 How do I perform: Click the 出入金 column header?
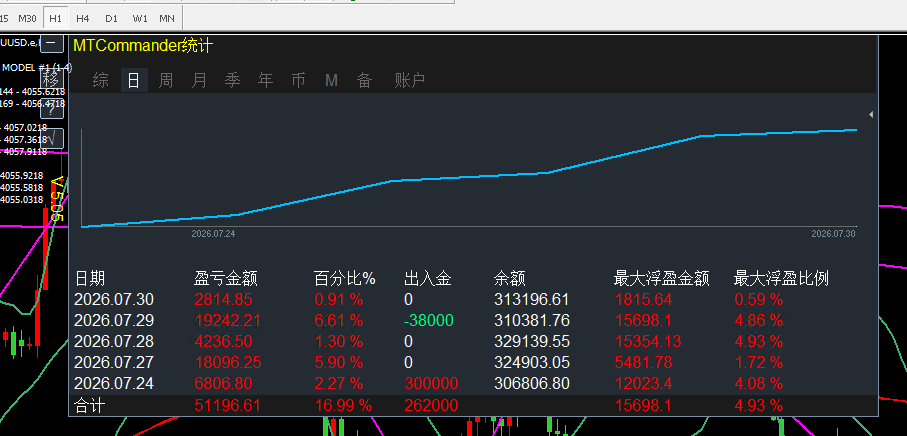[427, 279]
